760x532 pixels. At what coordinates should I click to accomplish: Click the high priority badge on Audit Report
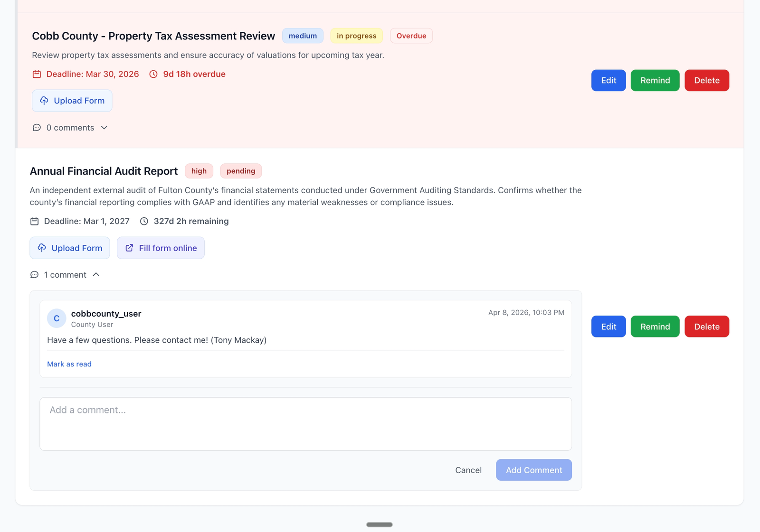(x=199, y=171)
